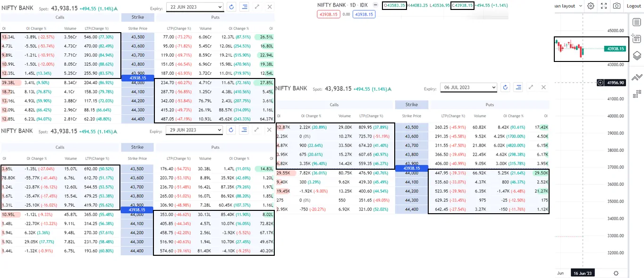The height and width of the screenshot is (278, 644).
Task: Refresh the 22 JUN 2023 option chain
Action: (231, 7)
